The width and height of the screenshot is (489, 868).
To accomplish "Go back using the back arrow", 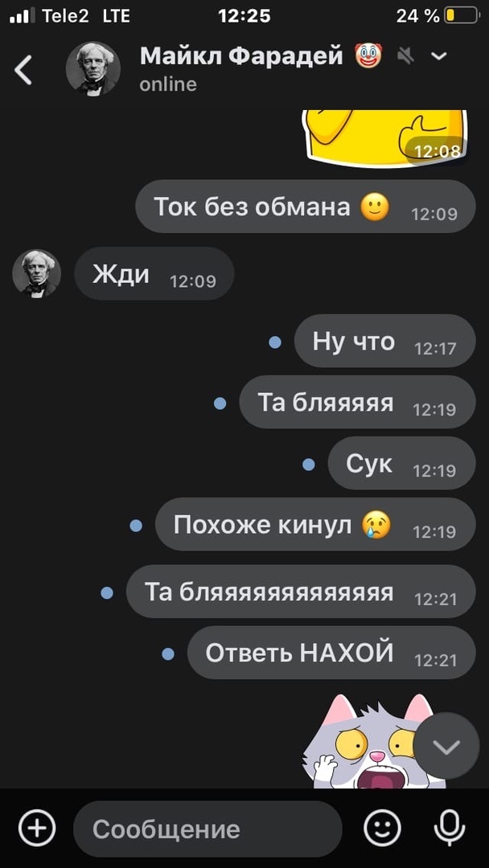I will [23, 70].
